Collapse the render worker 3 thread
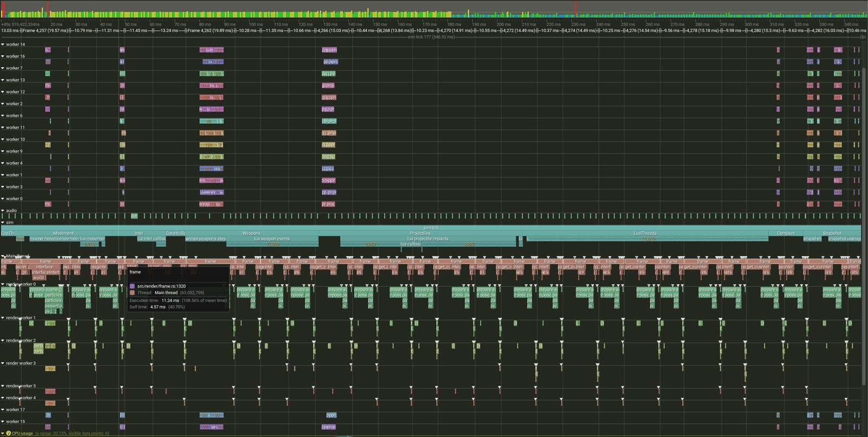This screenshot has width=868, height=437. pyautogui.click(x=3, y=363)
